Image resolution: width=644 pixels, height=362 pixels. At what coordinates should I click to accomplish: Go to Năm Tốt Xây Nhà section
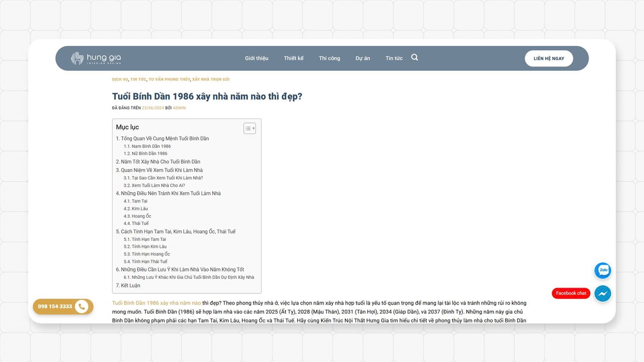coord(158,162)
